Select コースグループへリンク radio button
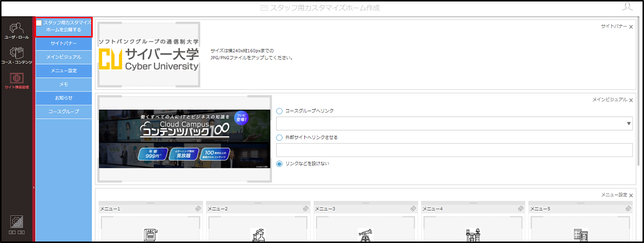This screenshot has width=644, height=243. pos(280,111)
